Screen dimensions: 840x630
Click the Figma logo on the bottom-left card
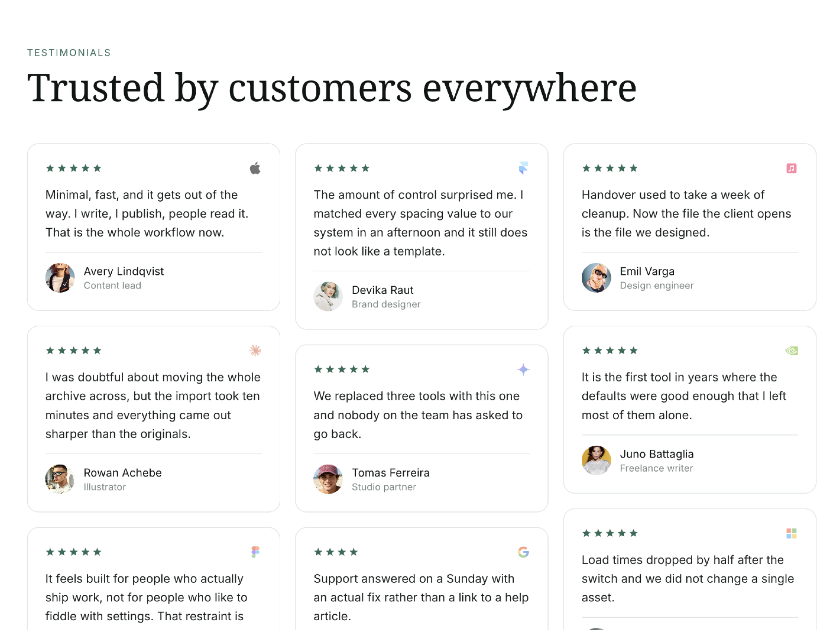255,552
